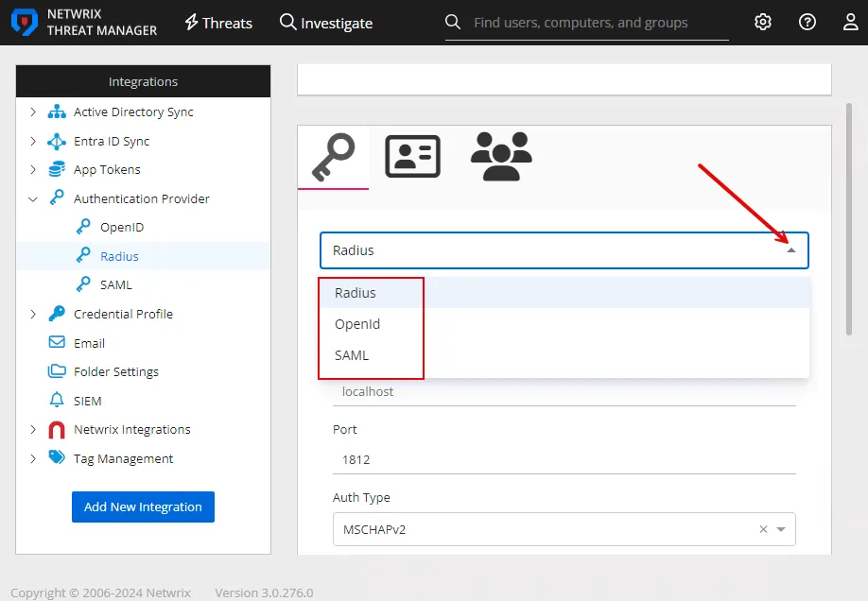Click the Netwrix Integrations red logo icon
Viewport: 868px width, 601px height.
(x=57, y=429)
